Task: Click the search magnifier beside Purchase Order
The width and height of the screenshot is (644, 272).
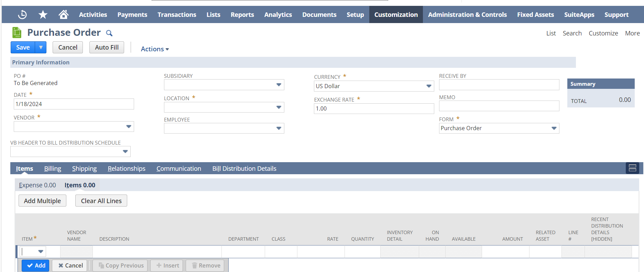Action: (109, 33)
